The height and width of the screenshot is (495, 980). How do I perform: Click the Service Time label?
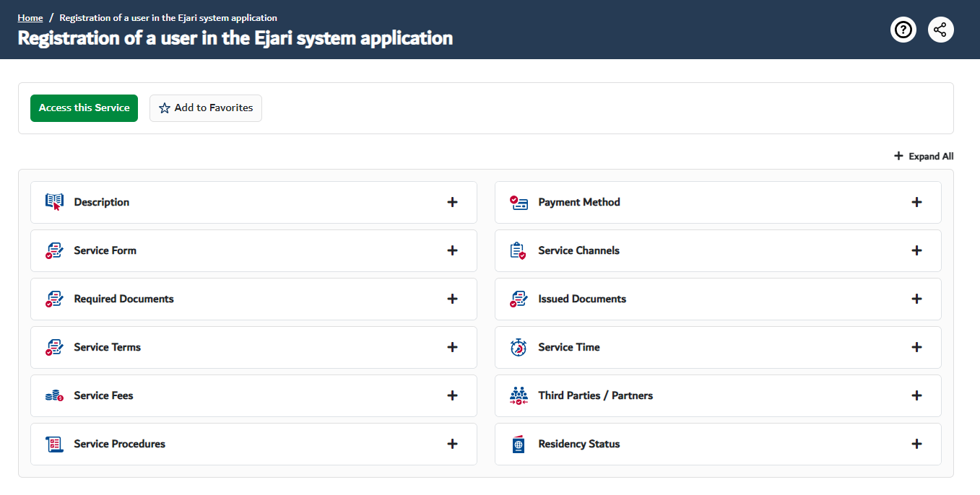coord(569,347)
